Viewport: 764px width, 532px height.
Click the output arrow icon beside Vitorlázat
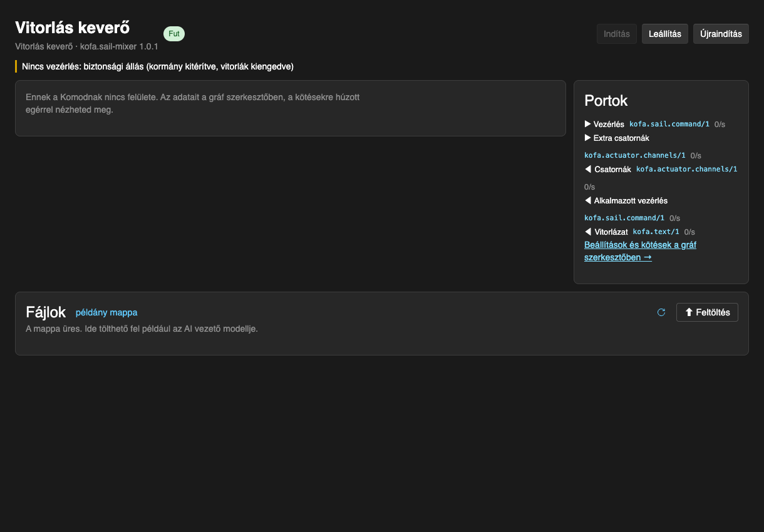[587, 232]
